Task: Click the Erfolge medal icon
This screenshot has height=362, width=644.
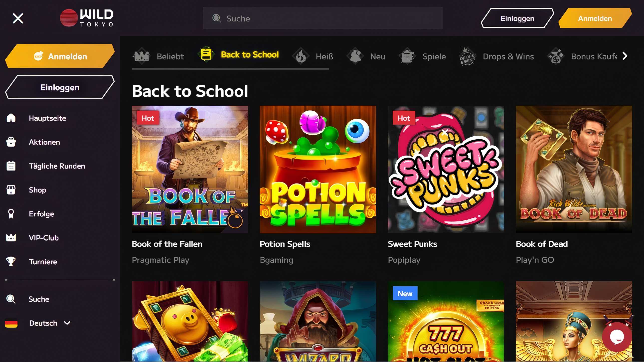Action: click(11, 214)
